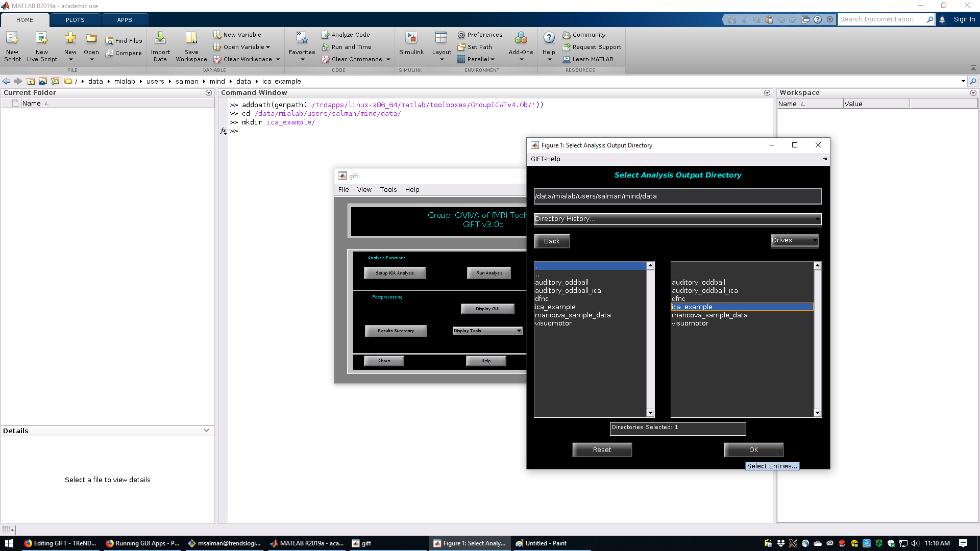
Task: Click the directory path input field
Action: click(x=677, y=196)
